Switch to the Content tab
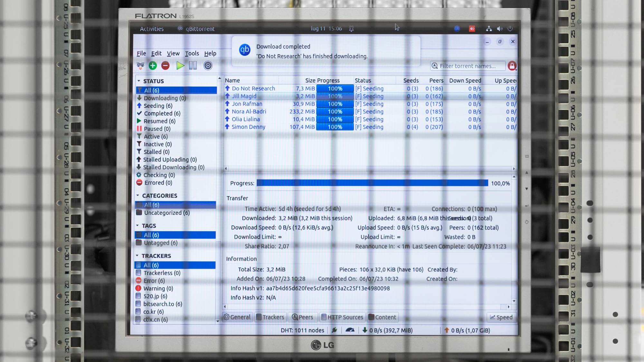The height and width of the screenshot is (362, 644). point(382,317)
